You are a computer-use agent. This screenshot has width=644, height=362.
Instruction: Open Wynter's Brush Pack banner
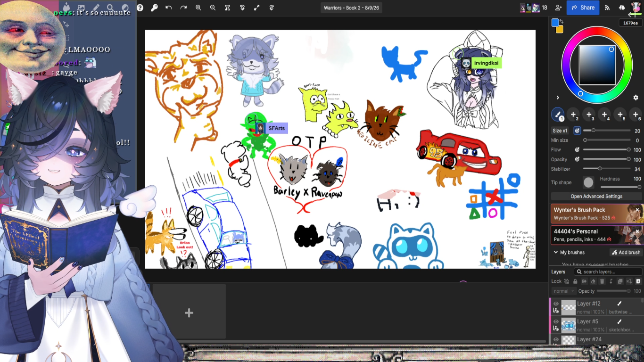pyautogui.click(x=596, y=214)
